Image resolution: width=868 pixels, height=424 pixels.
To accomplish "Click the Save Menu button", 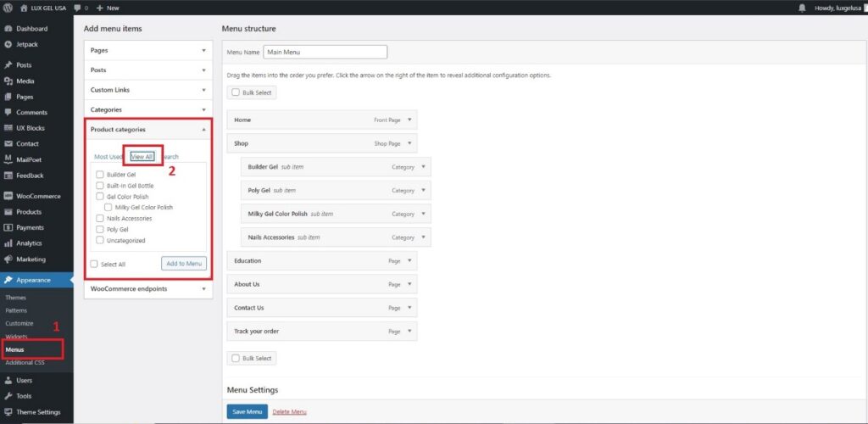I will [x=247, y=411].
